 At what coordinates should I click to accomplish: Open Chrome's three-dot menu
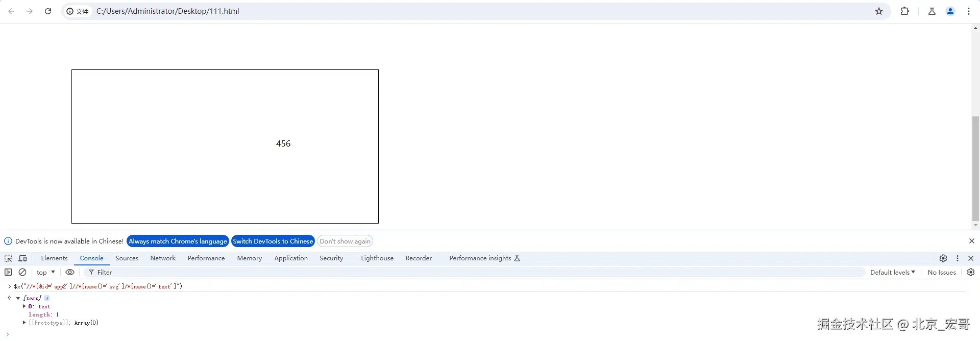tap(969, 11)
